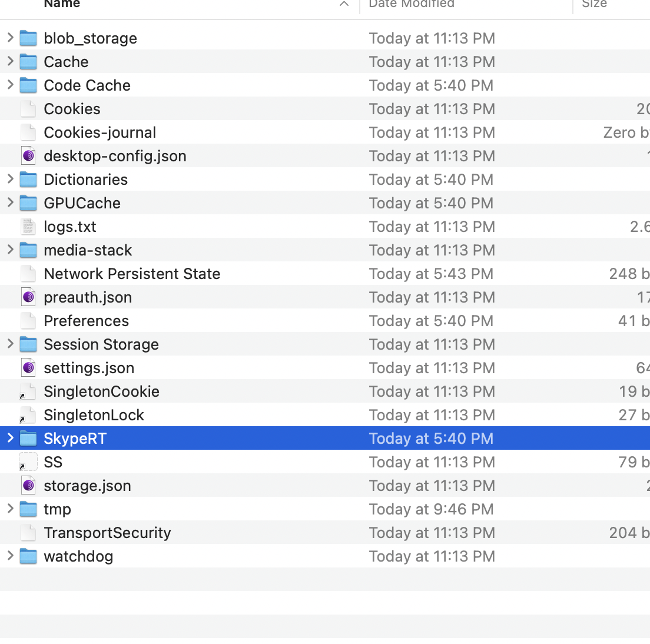Click SS file's 79 size value
Screen dimensions: 650x644
[634, 462]
